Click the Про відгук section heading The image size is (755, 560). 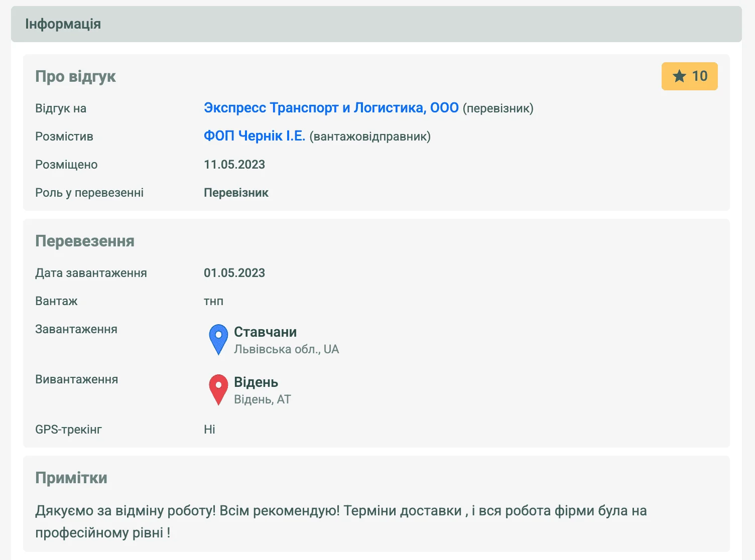coord(75,76)
